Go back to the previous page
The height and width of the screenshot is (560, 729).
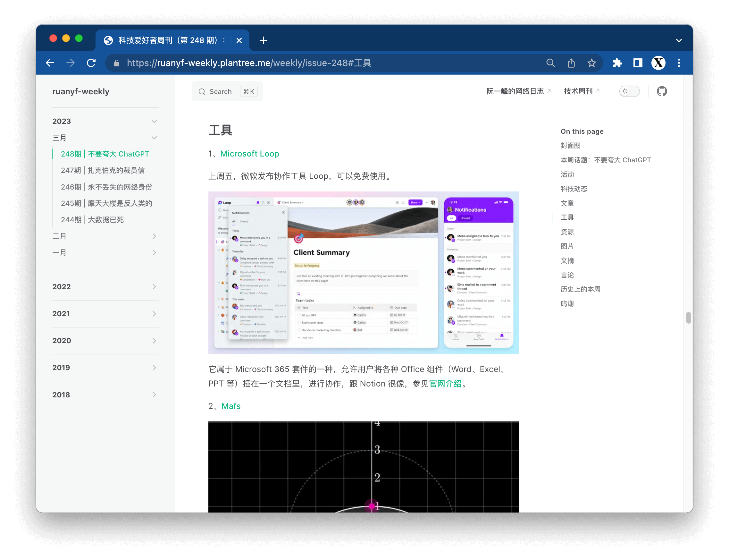(x=50, y=63)
